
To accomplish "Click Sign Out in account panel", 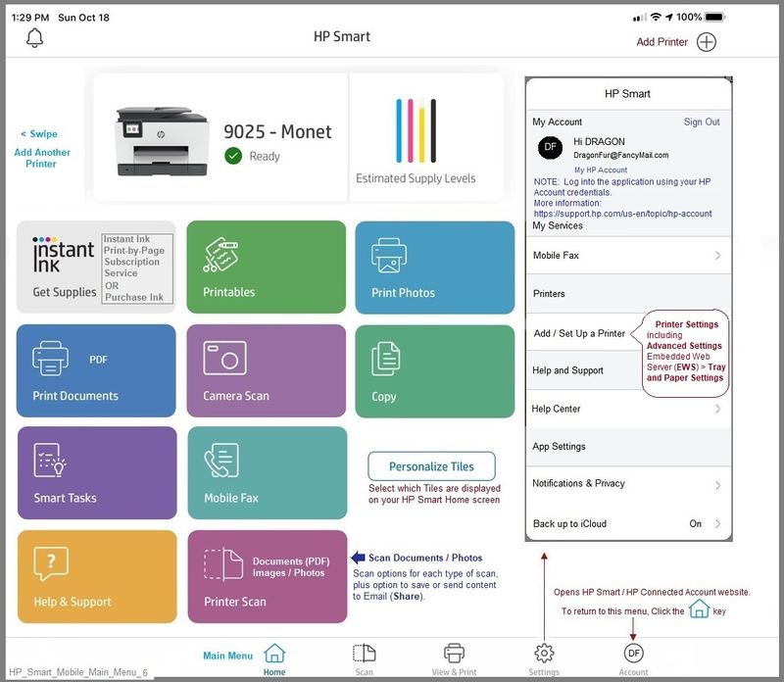I will pyautogui.click(x=702, y=122).
